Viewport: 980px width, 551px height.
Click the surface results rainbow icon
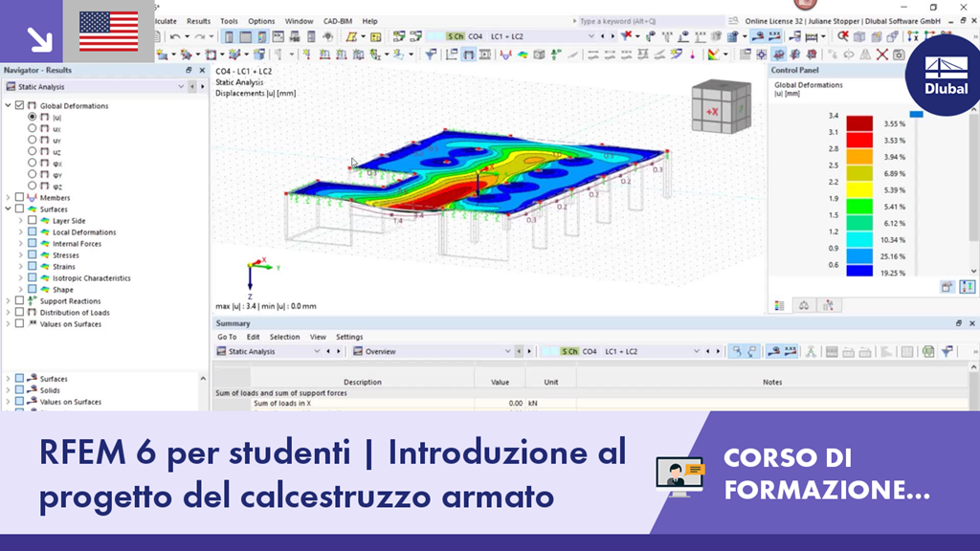pos(523,55)
